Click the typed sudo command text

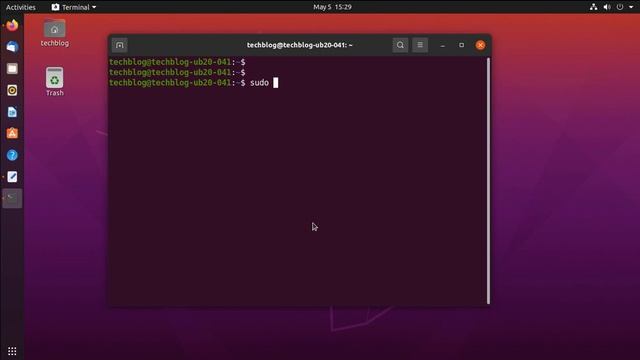pyautogui.click(x=260, y=83)
